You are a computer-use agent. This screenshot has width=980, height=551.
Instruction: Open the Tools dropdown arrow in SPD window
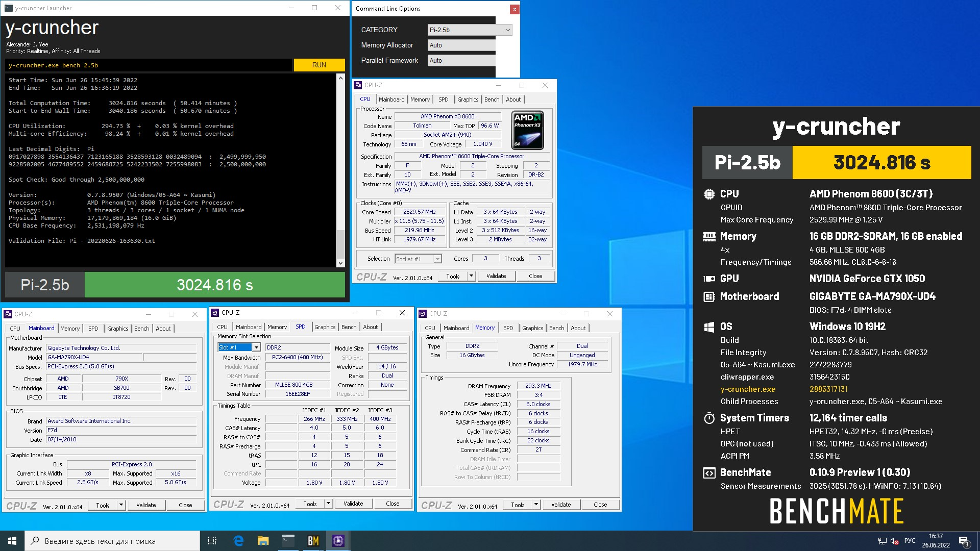[x=328, y=504]
